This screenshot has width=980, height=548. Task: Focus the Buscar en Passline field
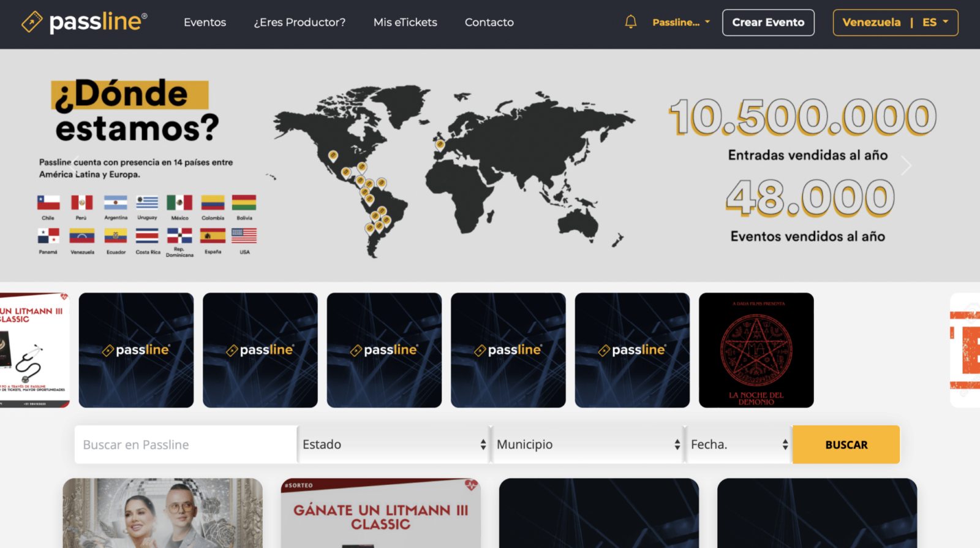coord(186,444)
